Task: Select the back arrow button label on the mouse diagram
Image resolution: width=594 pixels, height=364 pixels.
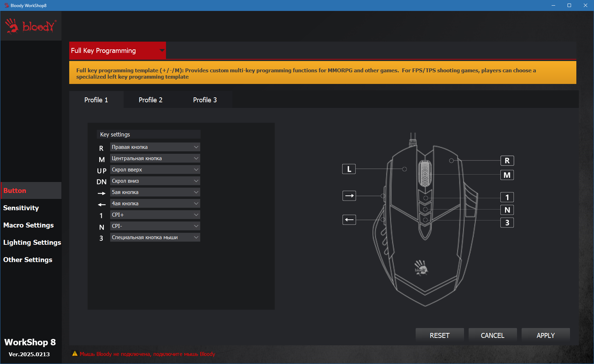Action: coord(349,220)
